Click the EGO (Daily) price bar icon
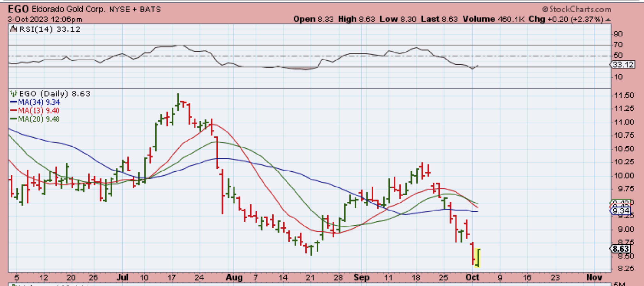Image resolution: width=644 pixels, height=286 pixels. tap(13, 94)
